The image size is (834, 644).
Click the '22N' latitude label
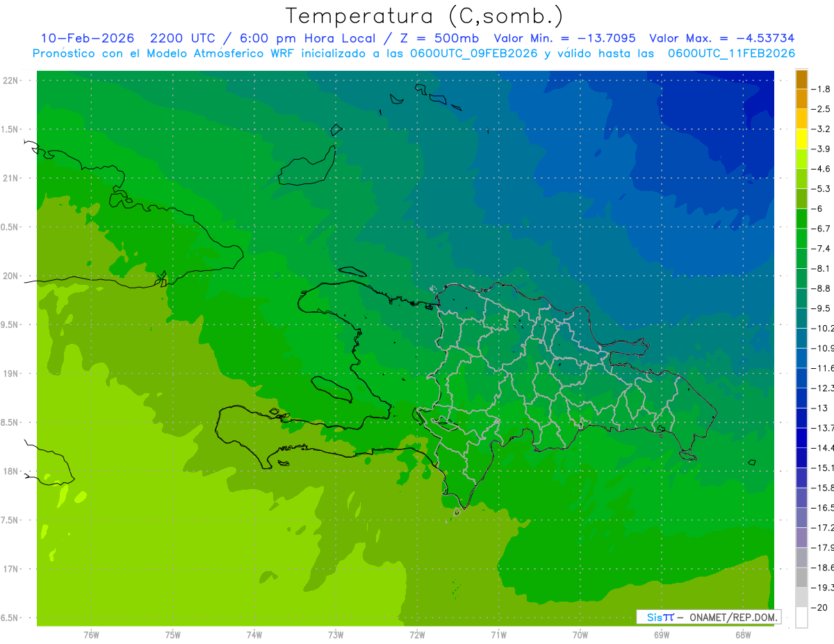tap(11, 81)
